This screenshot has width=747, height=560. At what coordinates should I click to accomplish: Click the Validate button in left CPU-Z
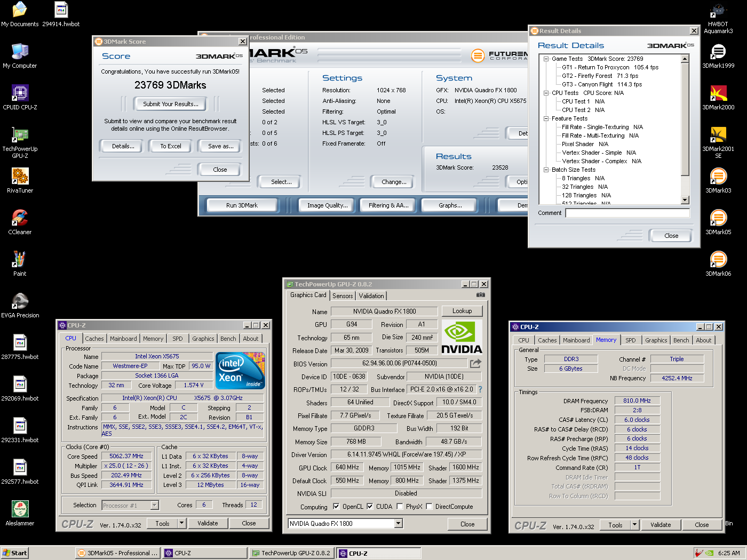(x=208, y=523)
